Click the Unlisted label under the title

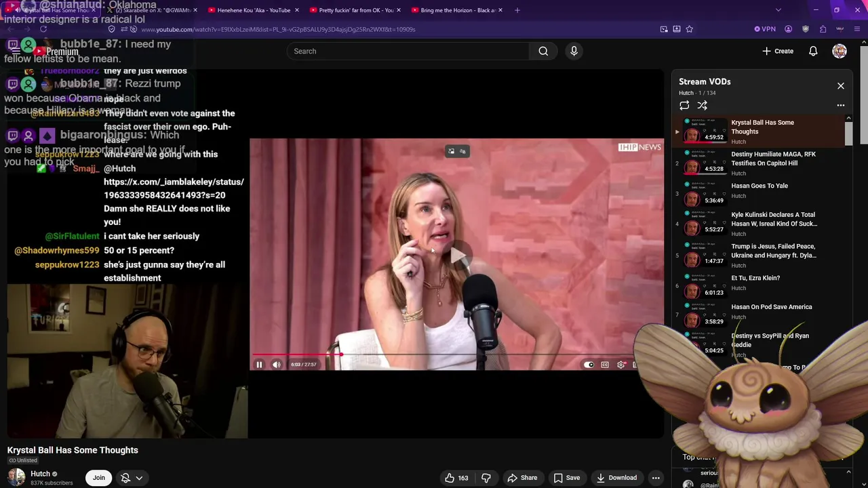click(x=22, y=461)
